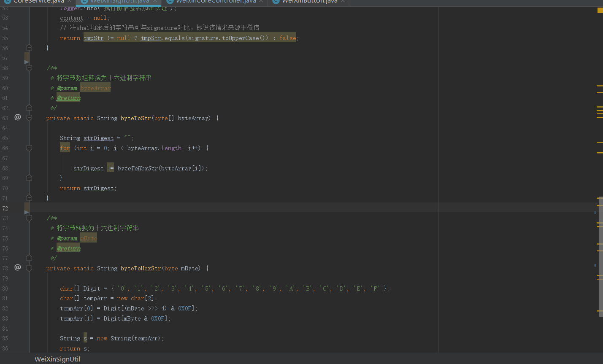Click tempArr[1] on line 83
This screenshot has height=364, width=603.
[76, 318]
